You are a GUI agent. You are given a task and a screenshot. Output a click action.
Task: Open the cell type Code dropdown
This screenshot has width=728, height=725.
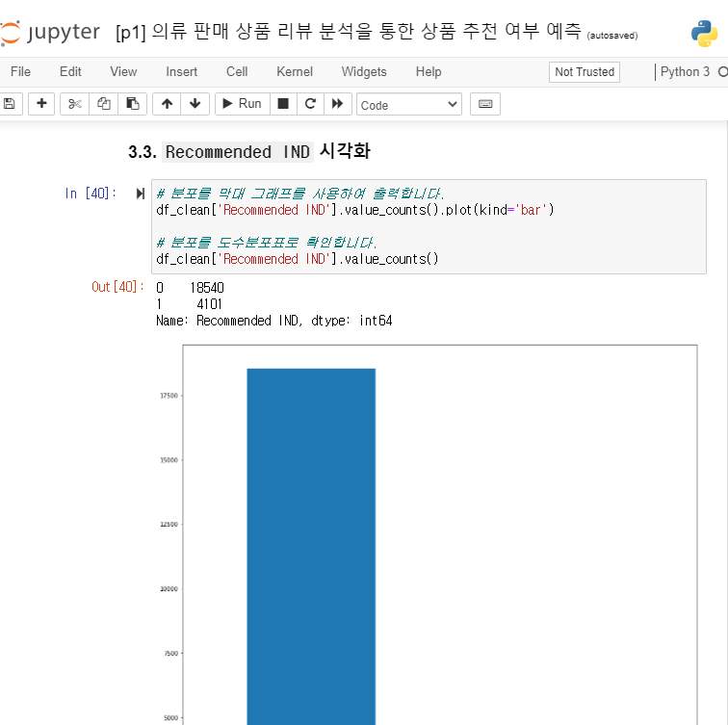click(409, 104)
